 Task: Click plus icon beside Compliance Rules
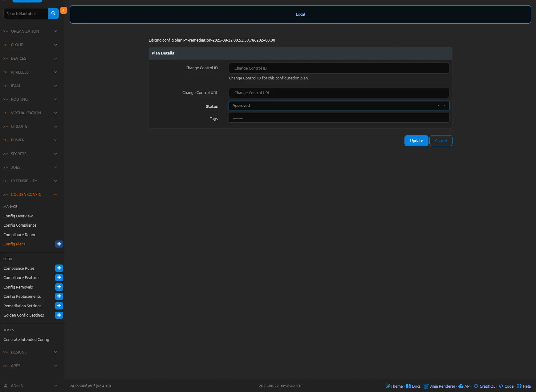click(59, 268)
